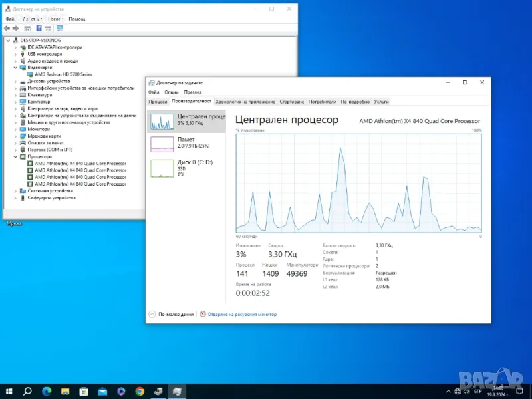Expand the USB контролери node
Viewport: 532px width, 399px height.
pos(16,54)
